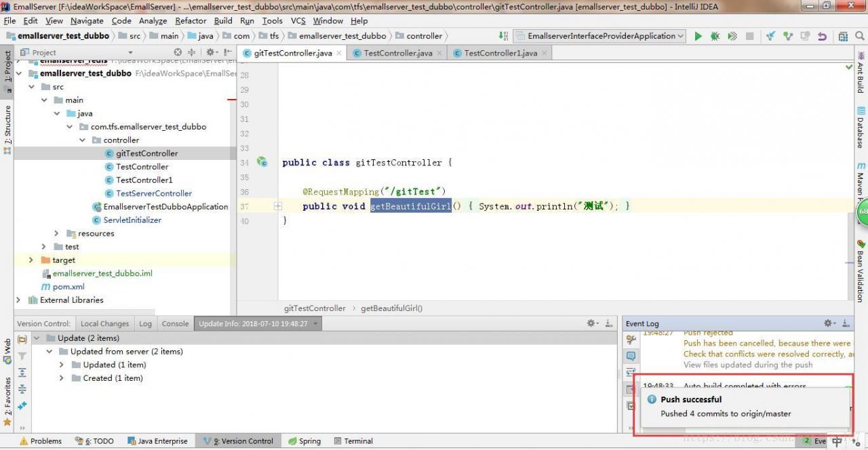Image resolution: width=868 pixels, height=450 pixels.
Task: Run the application with the green play icon
Action: coord(698,36)
